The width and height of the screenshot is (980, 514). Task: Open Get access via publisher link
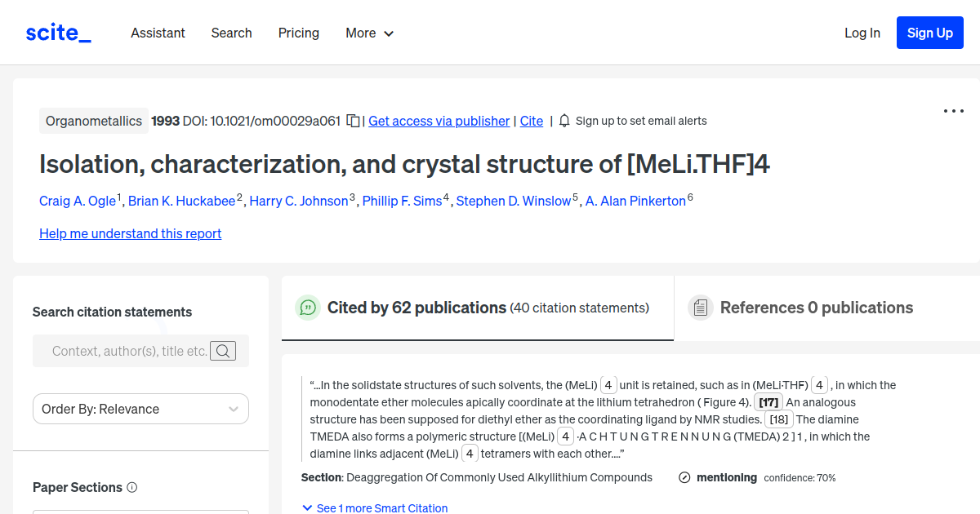[439, 121]
